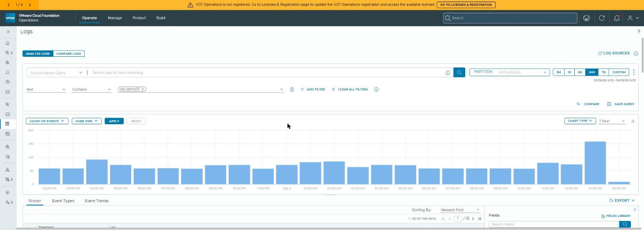Click info icon beside Log Sources

[636, 53]
